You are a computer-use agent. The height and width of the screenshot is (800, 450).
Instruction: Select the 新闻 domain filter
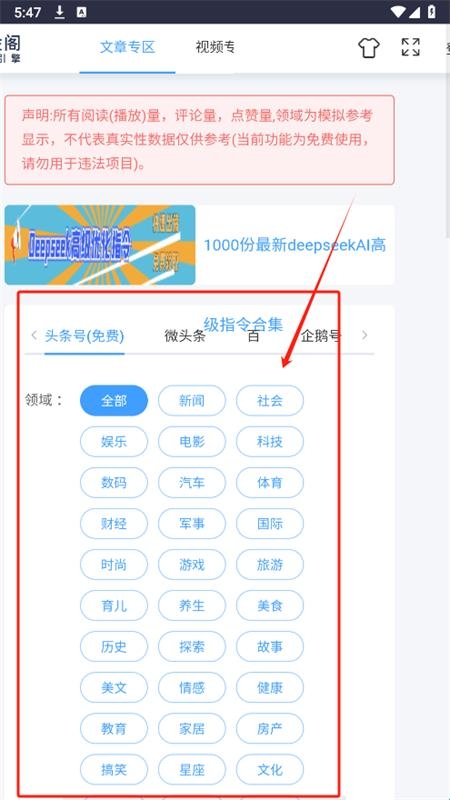[x=192, y=401]
